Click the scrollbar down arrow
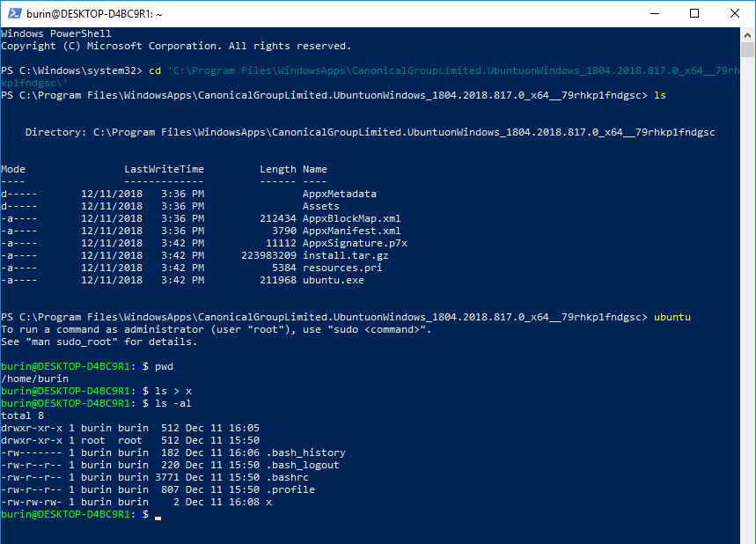Screen dimensions: 756x544 747,536
